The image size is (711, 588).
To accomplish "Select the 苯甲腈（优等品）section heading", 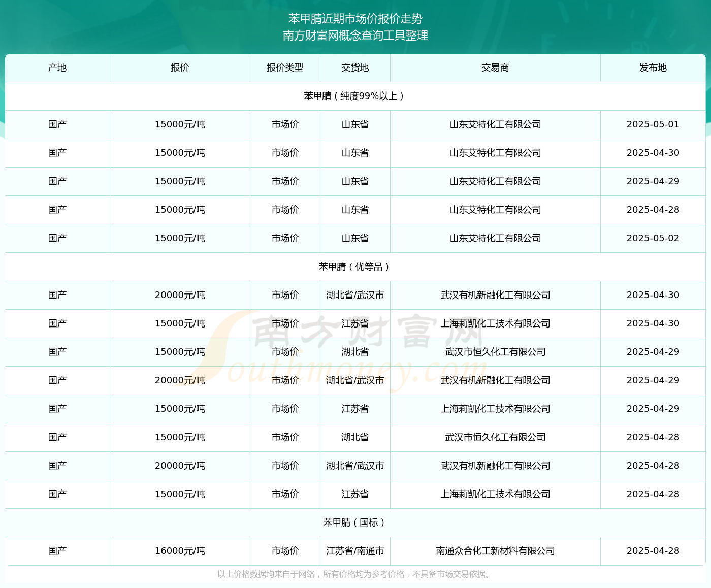I will pos(355,267).
